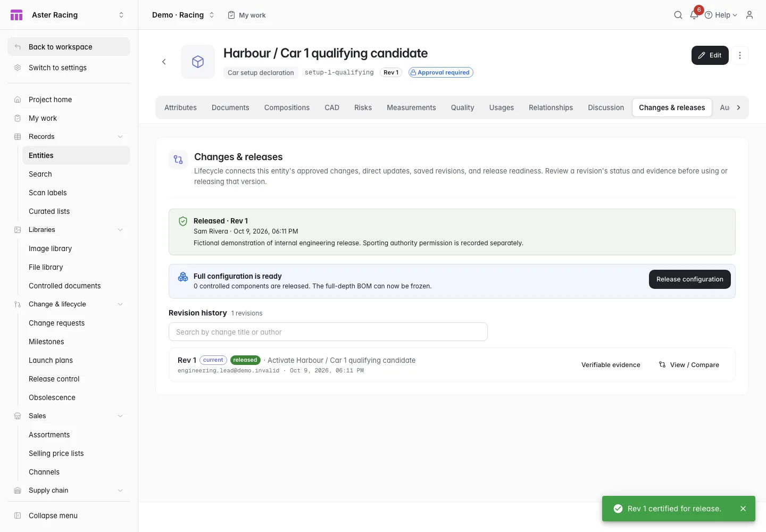Select the Risks tab
The width and height of the screenshot is (766, 532).
click(363, 107)
